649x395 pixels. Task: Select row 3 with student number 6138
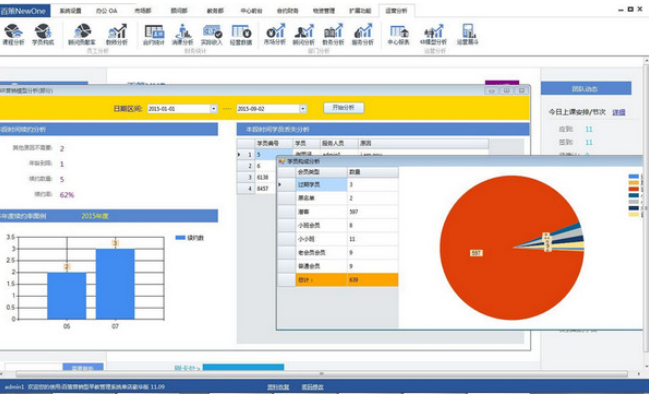click(x=257, y=177)
